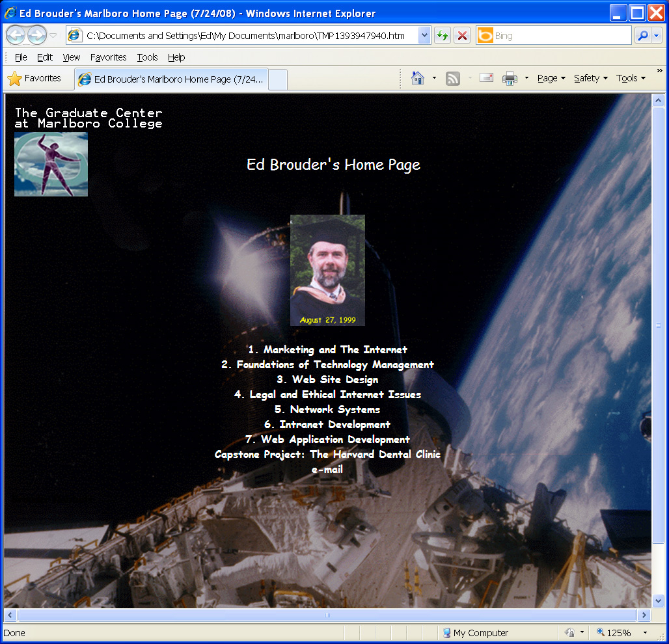Image resolution: width=669 pixels, height=644 pixels.
Task: Click the Bing search magnifier button
Action: point(643,36)
